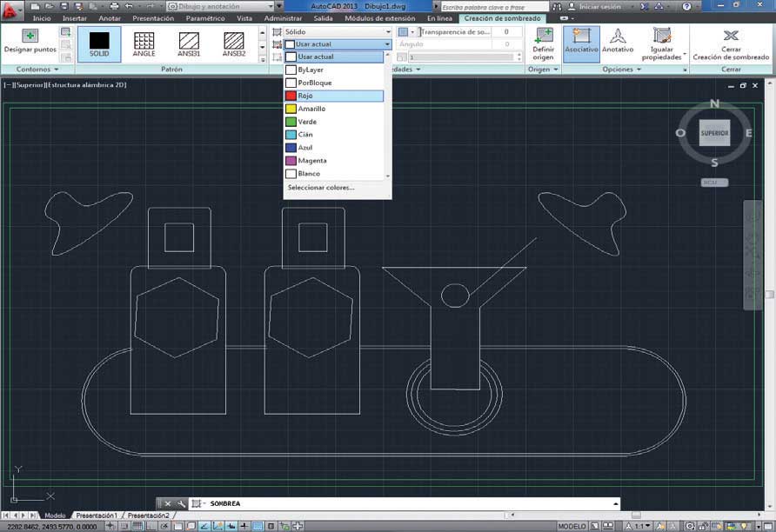The image size is (776, 532).
Task: Click Igualar propiedades icon
Action: click(x=662, y=43)
